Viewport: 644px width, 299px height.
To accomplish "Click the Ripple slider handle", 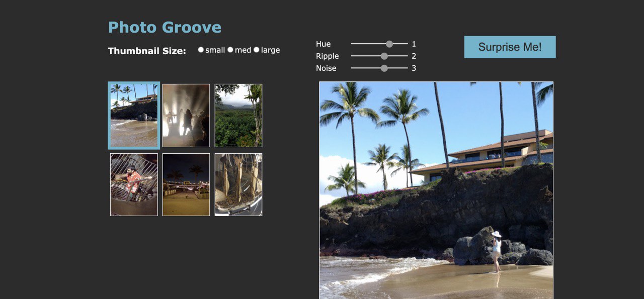I will tap(384, 56).
